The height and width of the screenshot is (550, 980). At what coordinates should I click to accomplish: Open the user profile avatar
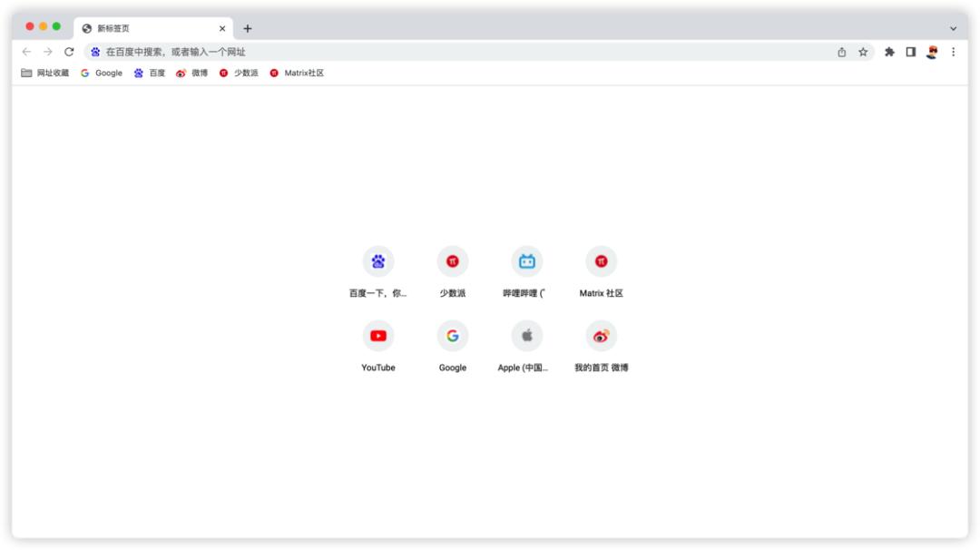click(932, 52)
